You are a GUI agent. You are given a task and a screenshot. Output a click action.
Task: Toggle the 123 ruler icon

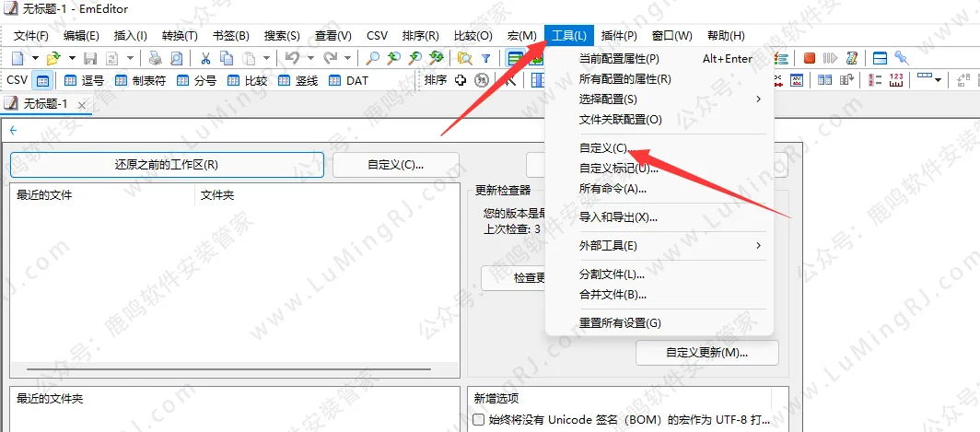click(x=896, y=80)
